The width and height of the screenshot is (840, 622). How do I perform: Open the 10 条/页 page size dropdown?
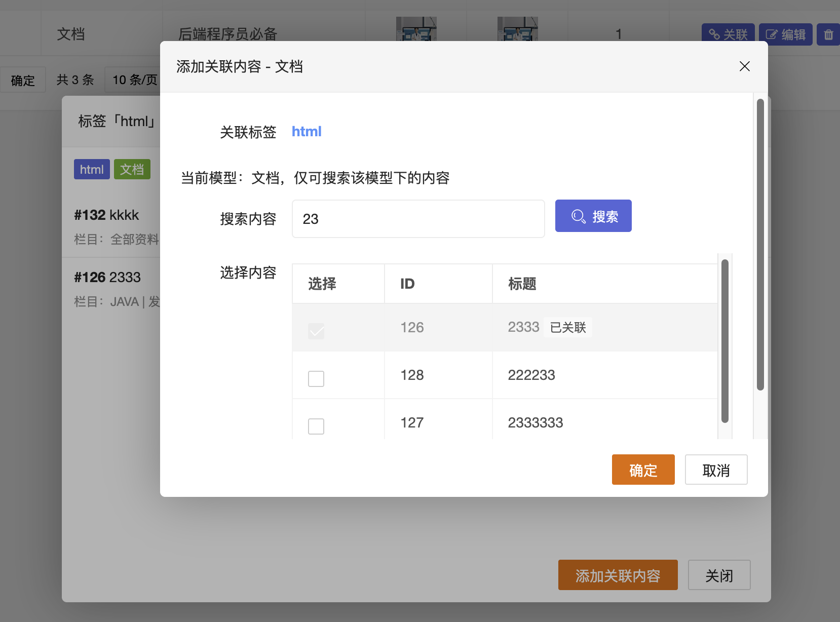[x=133, y=80]
